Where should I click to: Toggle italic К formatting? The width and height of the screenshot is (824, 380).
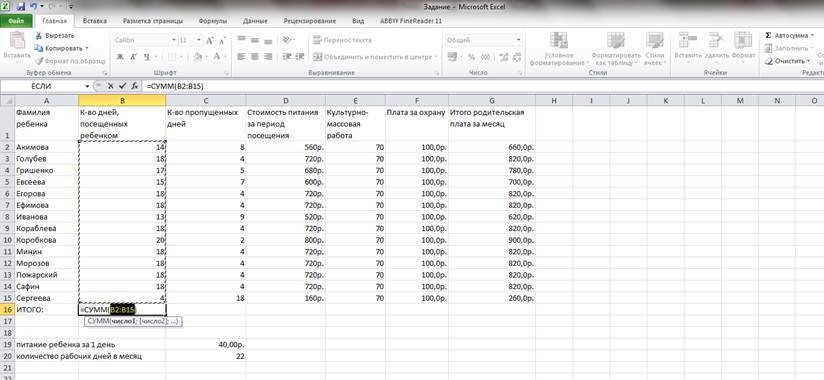click(133, 57)
